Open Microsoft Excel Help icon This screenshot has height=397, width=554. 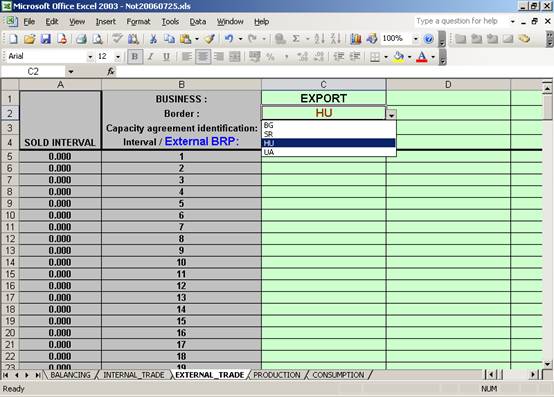click(429, 38)
